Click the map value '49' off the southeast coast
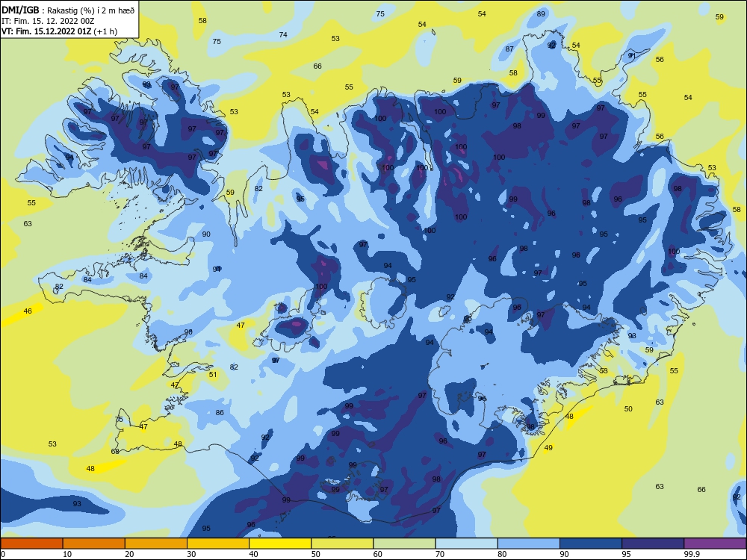 (548, 447)
